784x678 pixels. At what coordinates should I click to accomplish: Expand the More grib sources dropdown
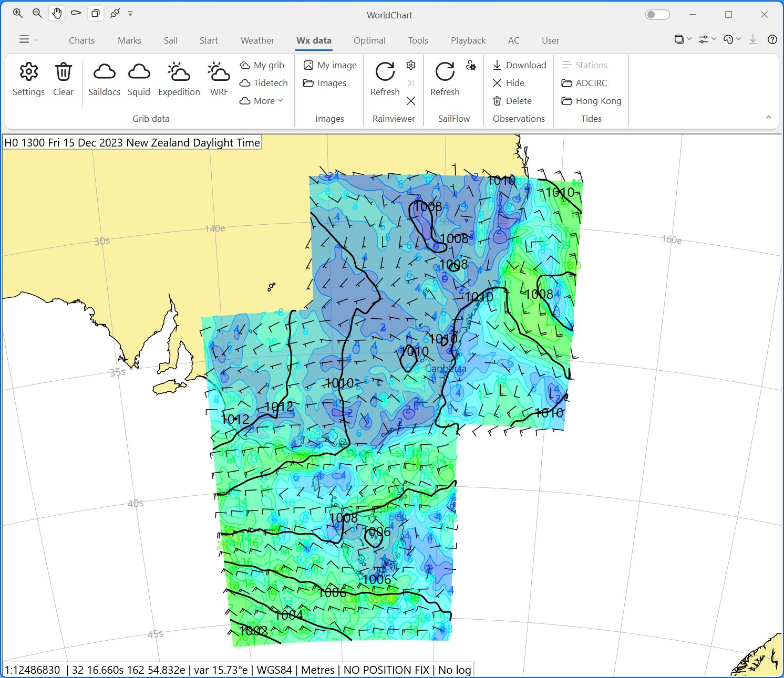point(261,101)
